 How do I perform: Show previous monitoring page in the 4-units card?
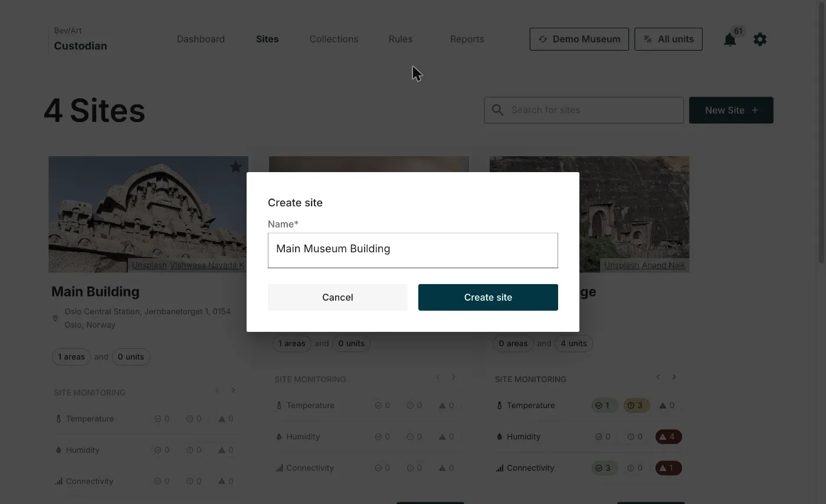[658, 377]
